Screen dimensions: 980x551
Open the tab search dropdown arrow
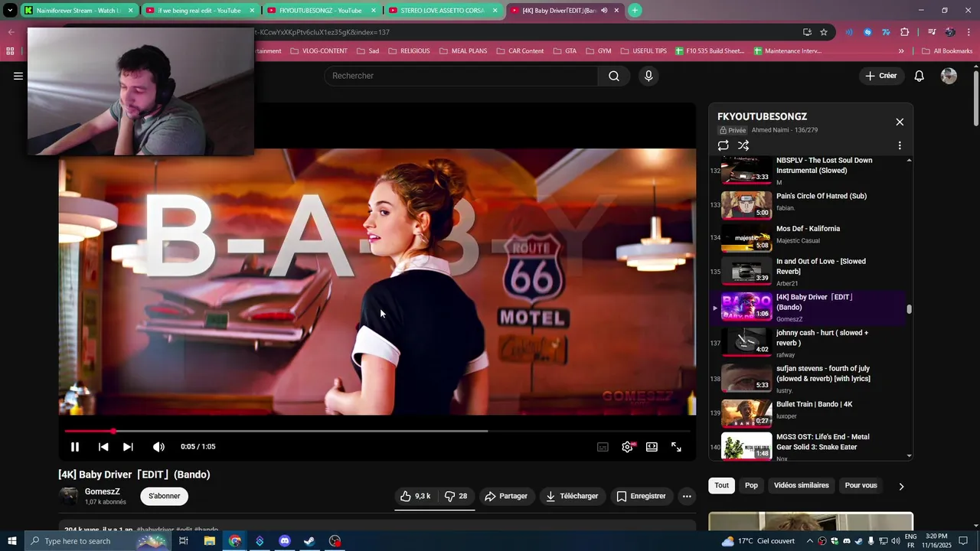point(10,11)
